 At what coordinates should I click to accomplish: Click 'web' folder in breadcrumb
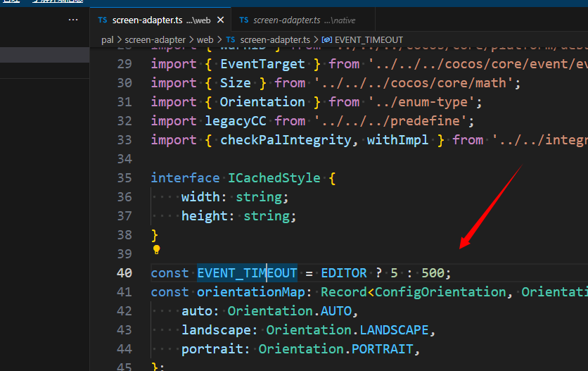pos(205,40)
